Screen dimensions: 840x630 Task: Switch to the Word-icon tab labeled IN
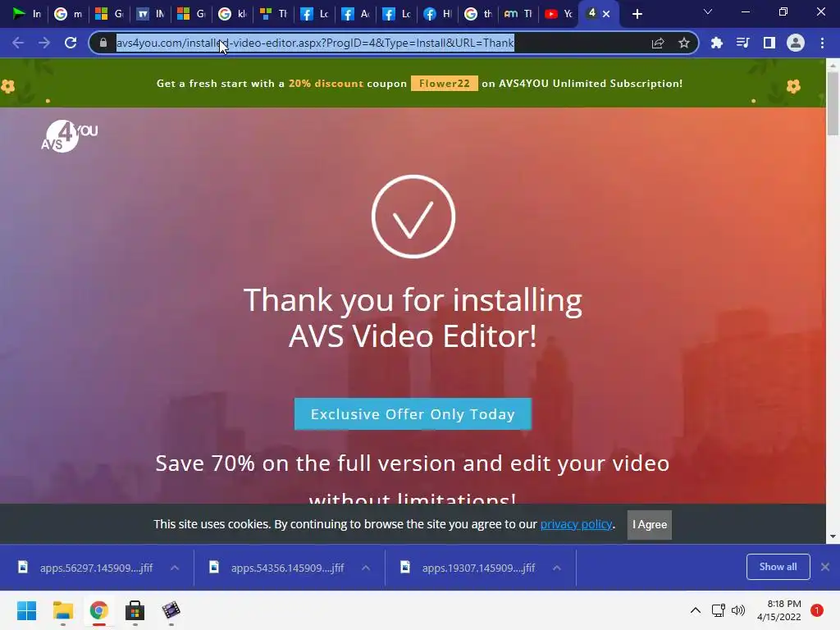pyautogui.click(x=150, y=14)
